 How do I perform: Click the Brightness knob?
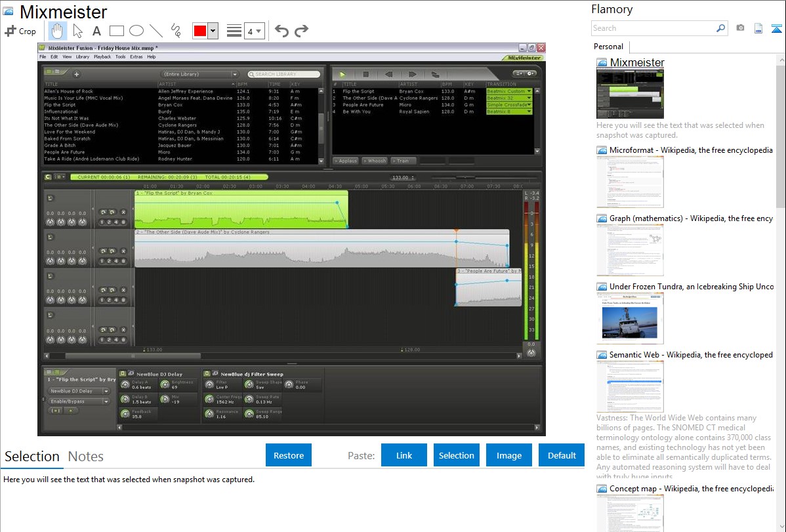tap(165, 384)
